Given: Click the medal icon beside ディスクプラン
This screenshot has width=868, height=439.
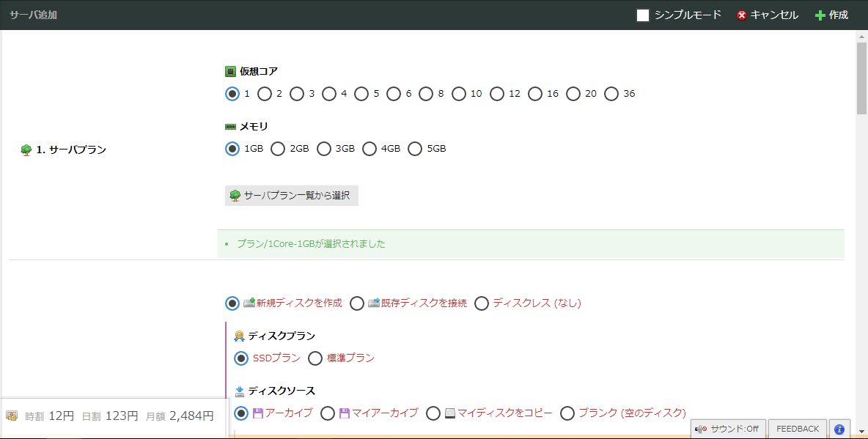Looking at the screenshot, I should point(239,336).
